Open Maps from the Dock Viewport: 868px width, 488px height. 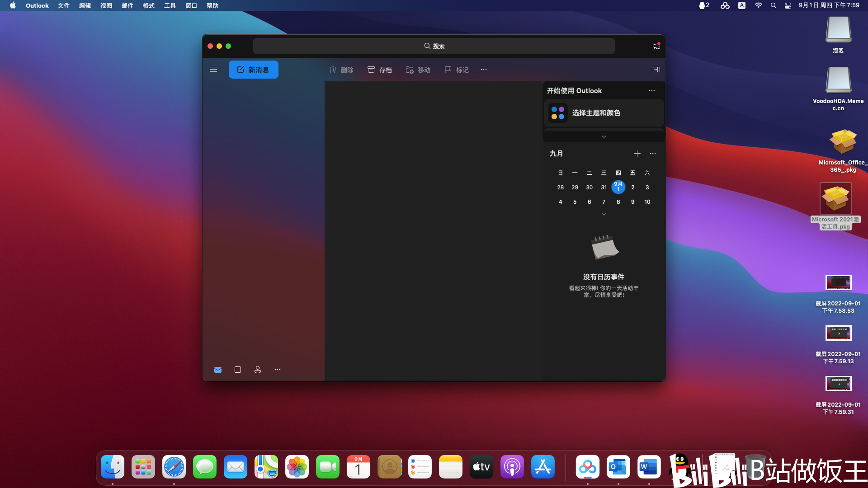266,467
